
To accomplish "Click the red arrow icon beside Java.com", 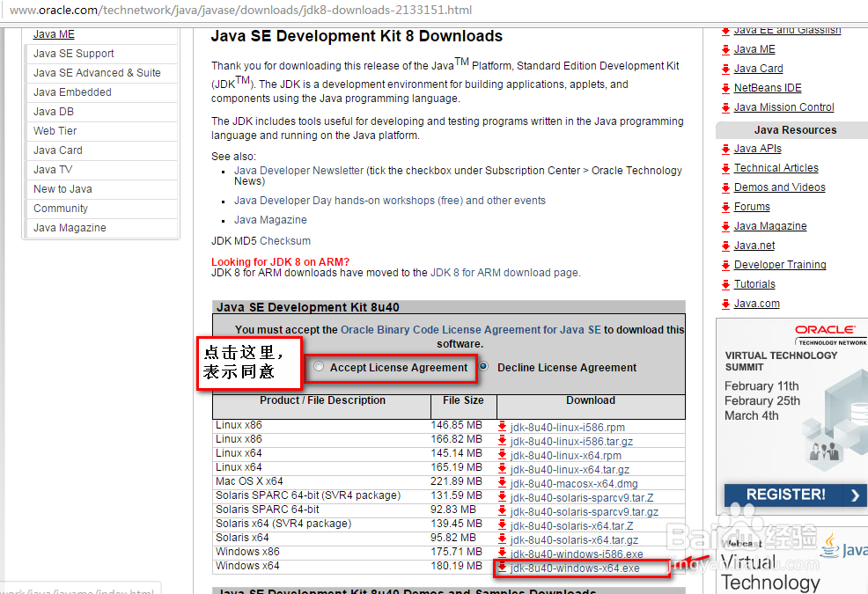I will click(725, 304).
